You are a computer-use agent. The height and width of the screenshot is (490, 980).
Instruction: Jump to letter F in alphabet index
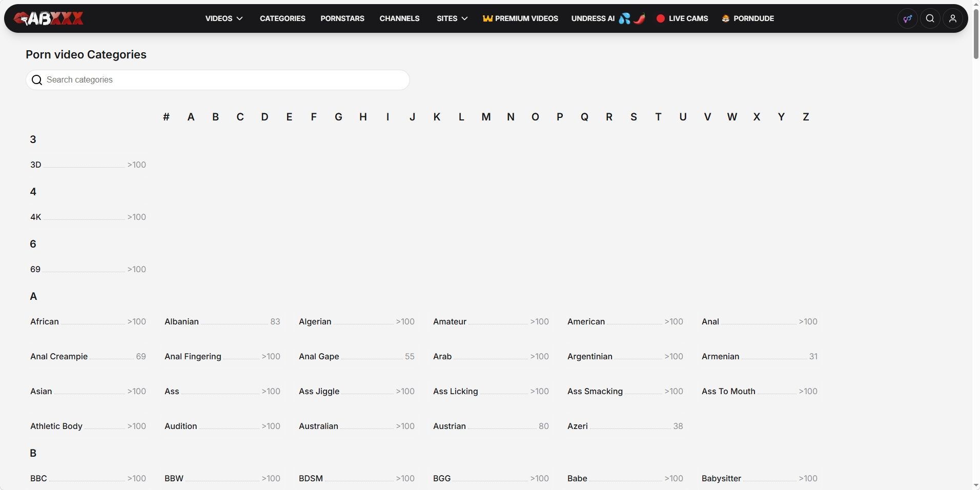click(314, 117)
